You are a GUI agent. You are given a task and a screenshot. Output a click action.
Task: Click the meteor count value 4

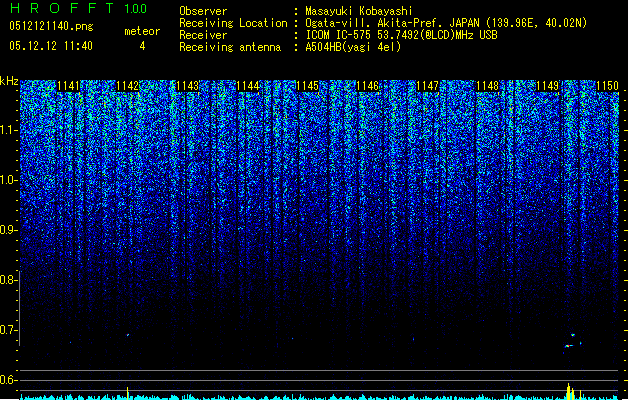coord(142,46)
